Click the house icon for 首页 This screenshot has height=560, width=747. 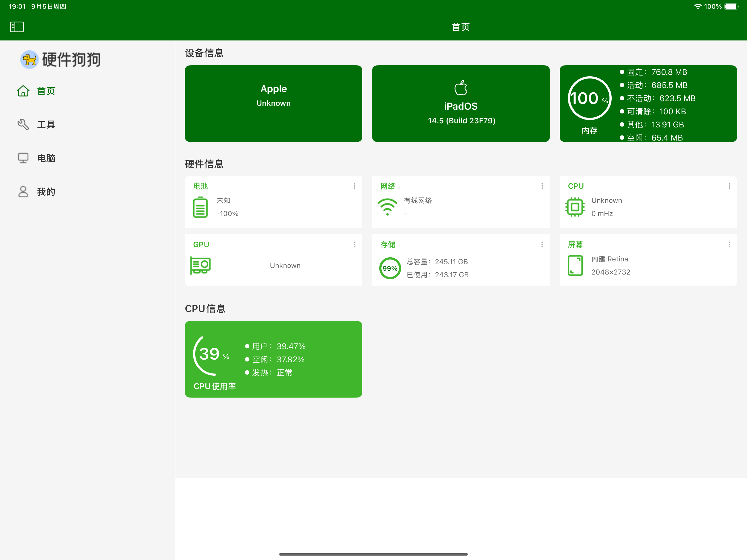23,91
